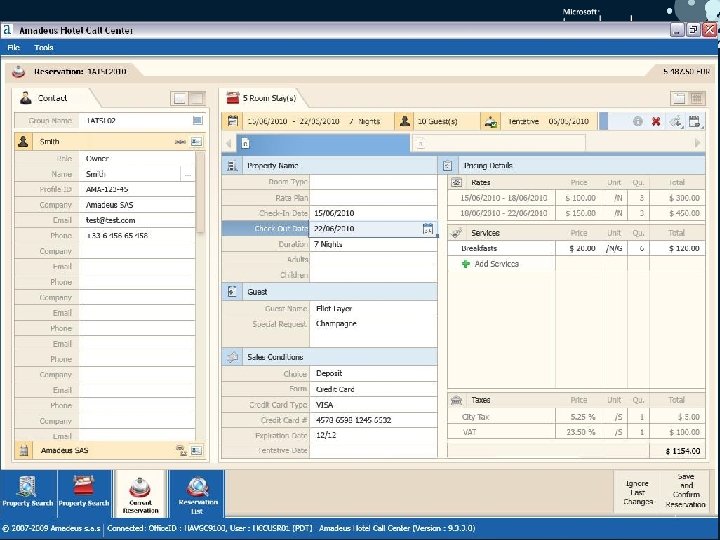
Task: Go to previous room tab arrow
Action: [228, 143]
